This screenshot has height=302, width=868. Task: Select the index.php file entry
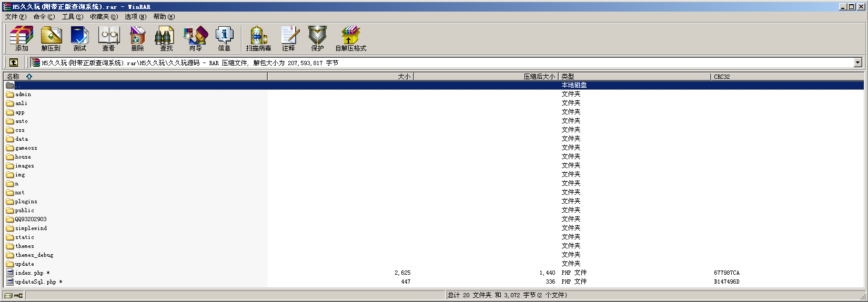(29, 273)
